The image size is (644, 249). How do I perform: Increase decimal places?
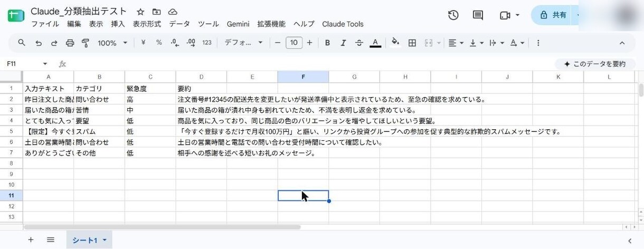click(x=191, y=43)
